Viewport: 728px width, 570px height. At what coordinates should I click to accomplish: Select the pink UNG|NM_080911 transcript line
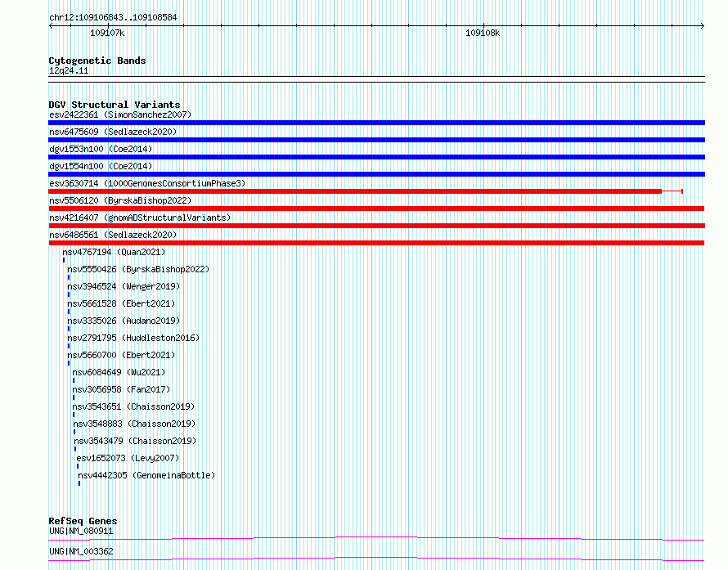coord(376,538)
